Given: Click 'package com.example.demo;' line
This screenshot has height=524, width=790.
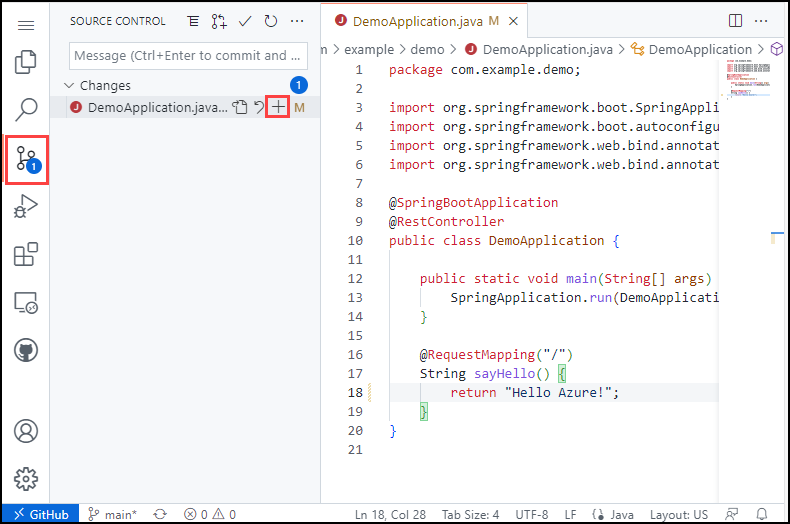Looking at the screenshot, I should tap(485, 70).
